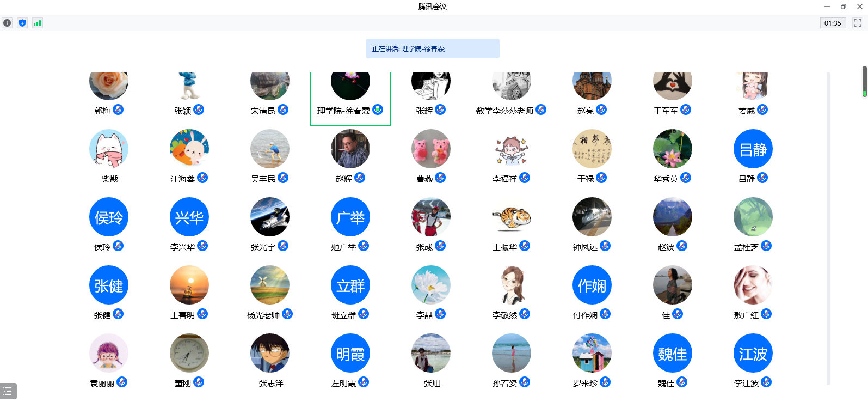Open the meeting info icon
Image resolution: width=868 pixels, height=420 pixels.
(7, 23)
